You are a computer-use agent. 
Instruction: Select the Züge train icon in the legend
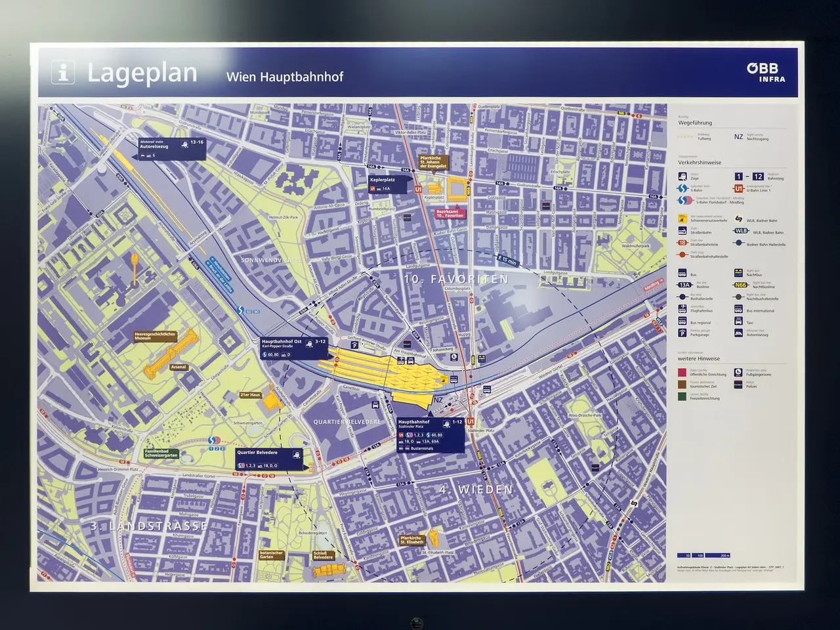(x=683, y=177)
